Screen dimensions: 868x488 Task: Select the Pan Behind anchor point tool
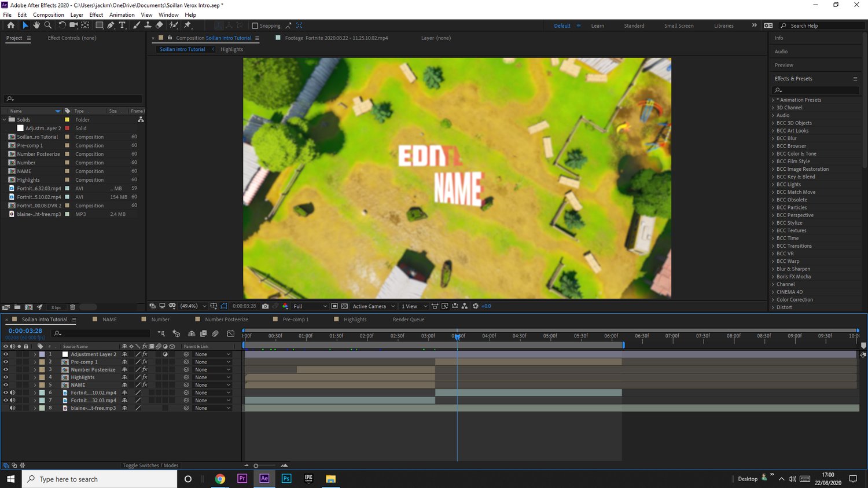pyautogui.click(x=85, y=25)
